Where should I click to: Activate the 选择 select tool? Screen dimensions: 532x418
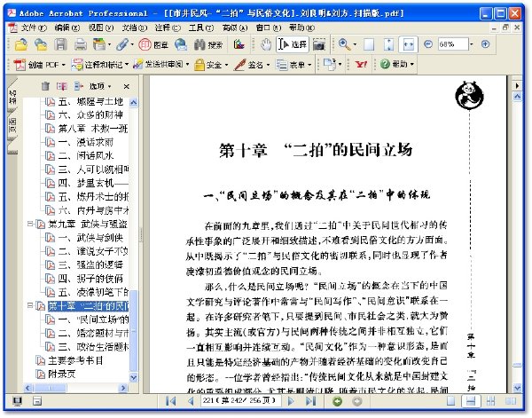pos(293,44)
